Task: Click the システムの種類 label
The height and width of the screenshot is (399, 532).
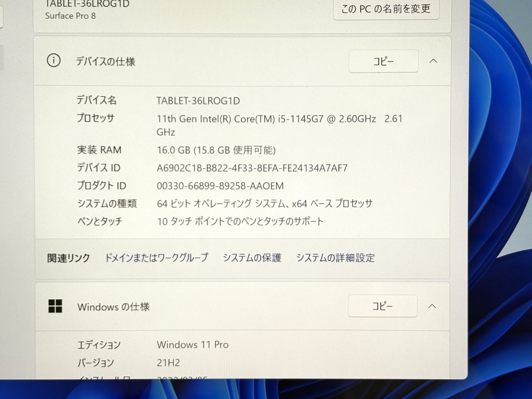Action: click(107, 203)
